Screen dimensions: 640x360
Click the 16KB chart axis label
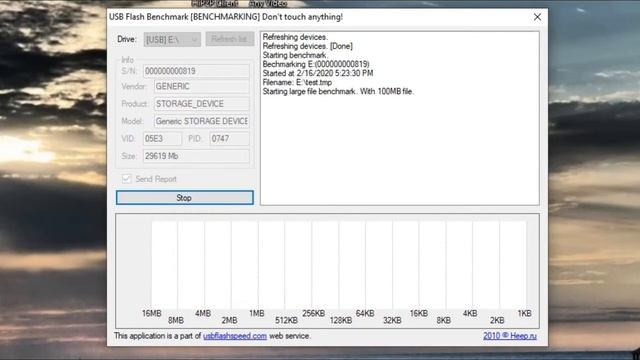(x=419, y=313)
